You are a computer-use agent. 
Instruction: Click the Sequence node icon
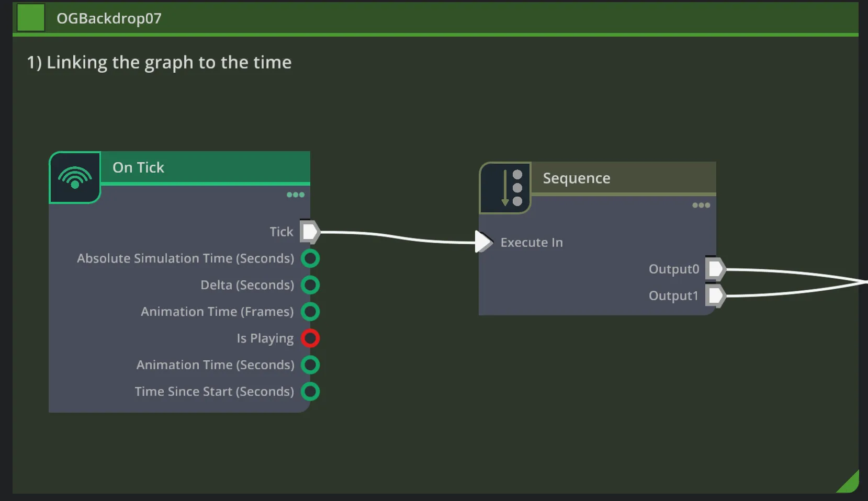pos(505,188)
